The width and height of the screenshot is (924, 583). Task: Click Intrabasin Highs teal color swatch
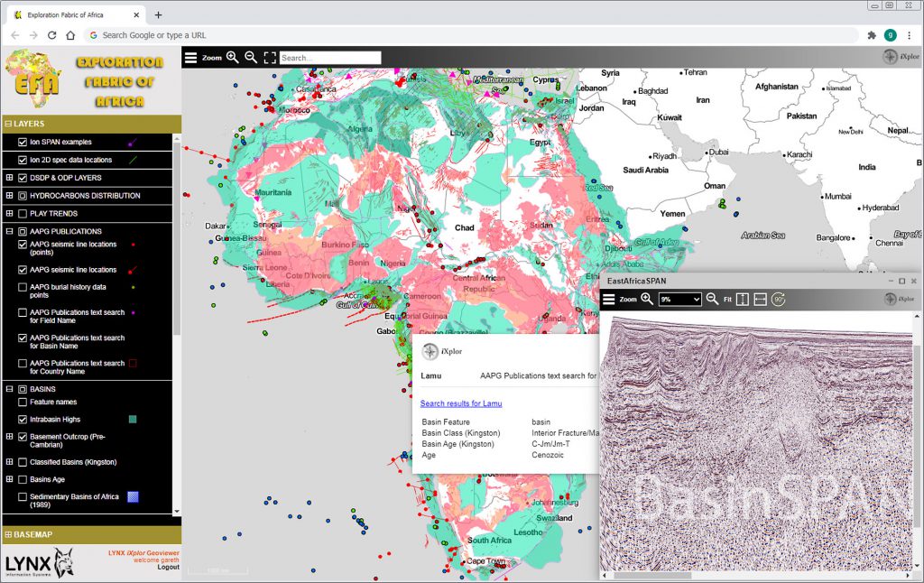(133, 419)
